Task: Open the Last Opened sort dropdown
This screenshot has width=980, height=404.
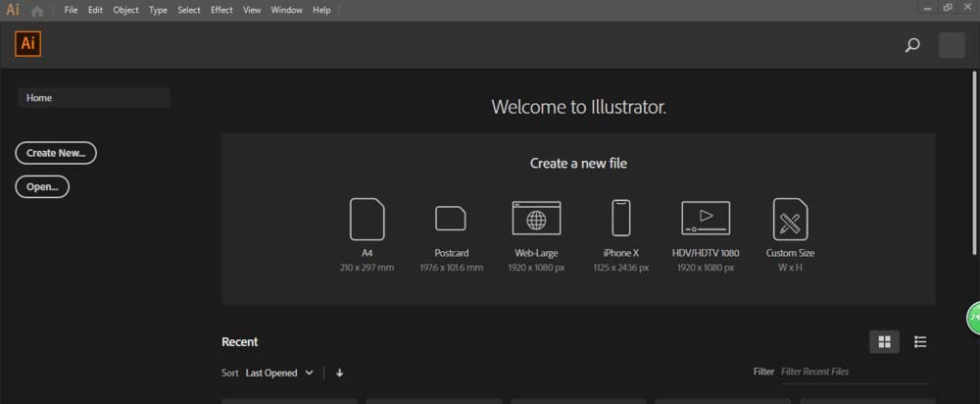Action: click(x=279, y=373)
